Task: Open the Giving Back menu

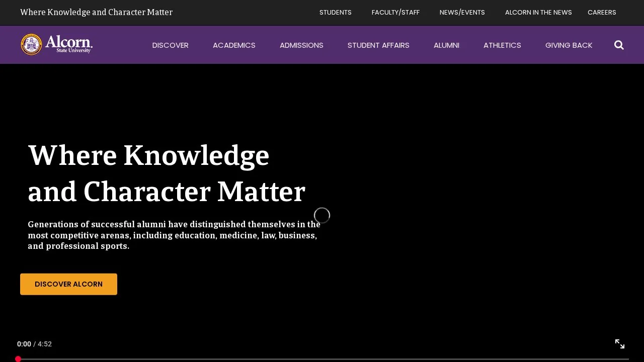Action: pos(569,45)
